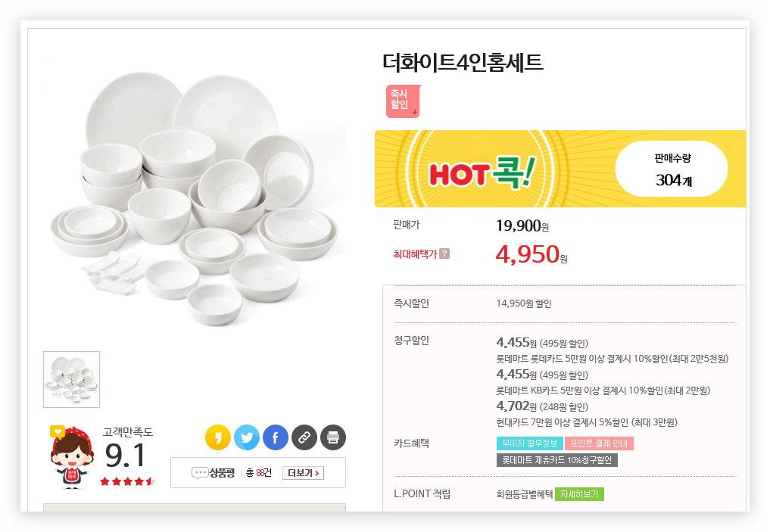Click the 더화이트4인홈세트 product title
The height and width of the screenshot is (532, 770).
[463, 62]
